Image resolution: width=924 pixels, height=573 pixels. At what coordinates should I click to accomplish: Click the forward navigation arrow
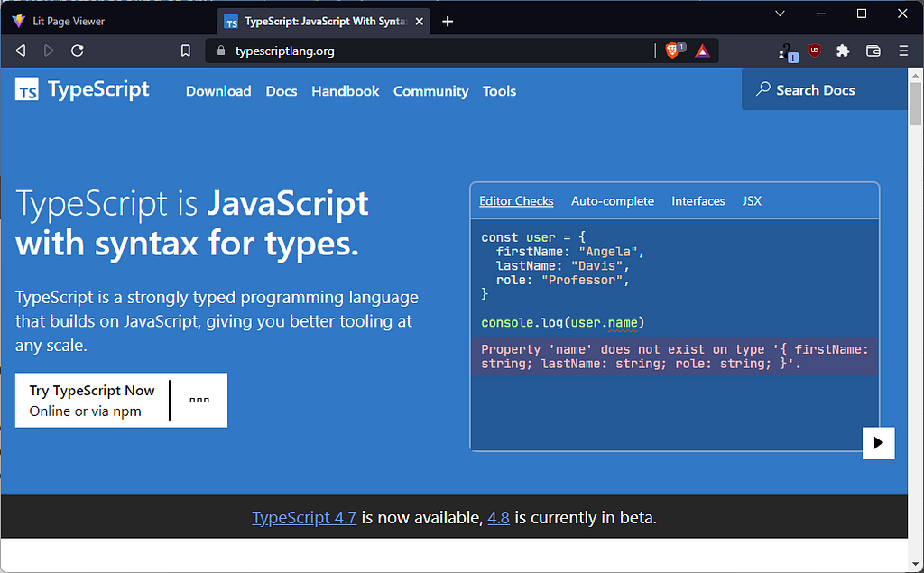point(49,51)
